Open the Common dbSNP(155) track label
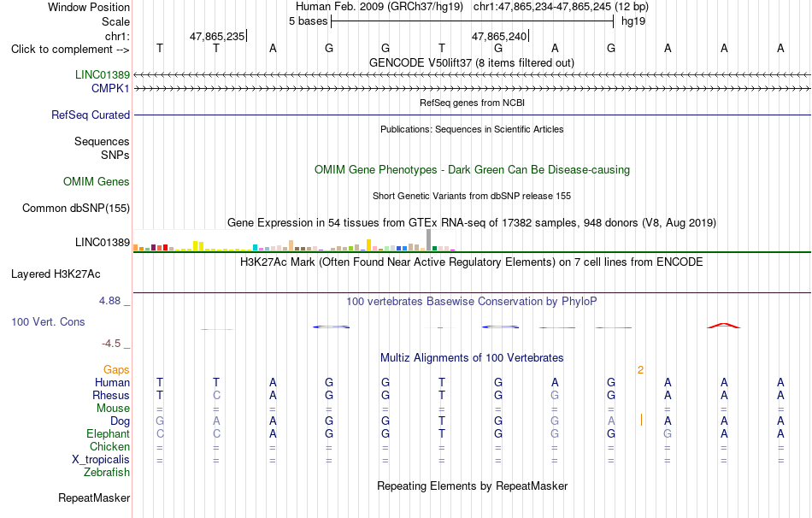 click(75, 209)
